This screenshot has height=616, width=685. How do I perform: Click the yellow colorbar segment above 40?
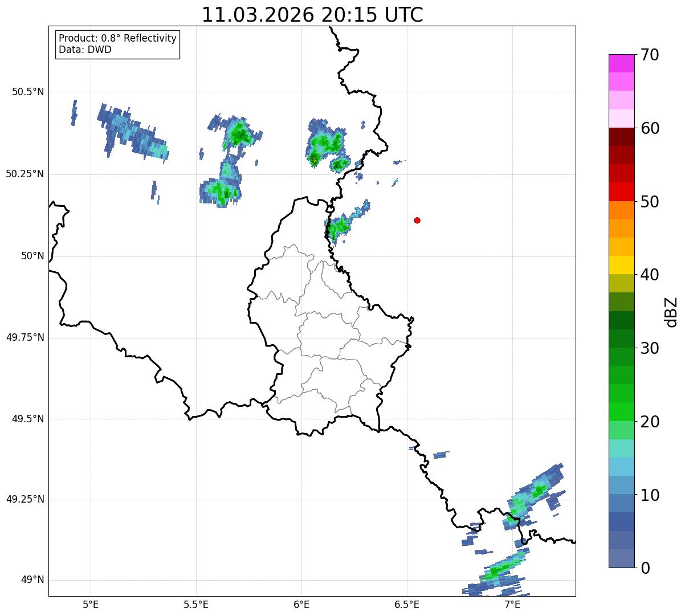[621, 266]
